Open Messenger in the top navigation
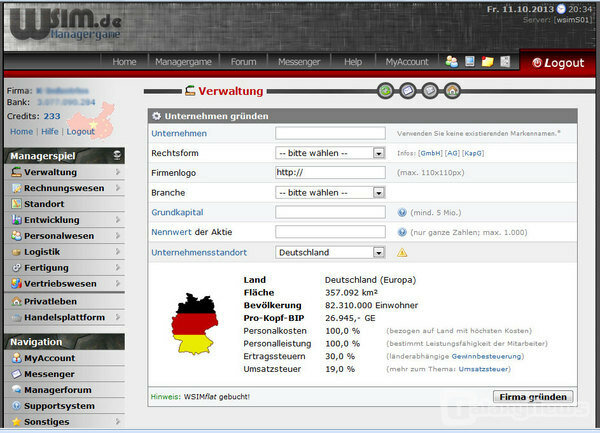The width and height of the screenshot is (600, 433). tap(299, 62)
